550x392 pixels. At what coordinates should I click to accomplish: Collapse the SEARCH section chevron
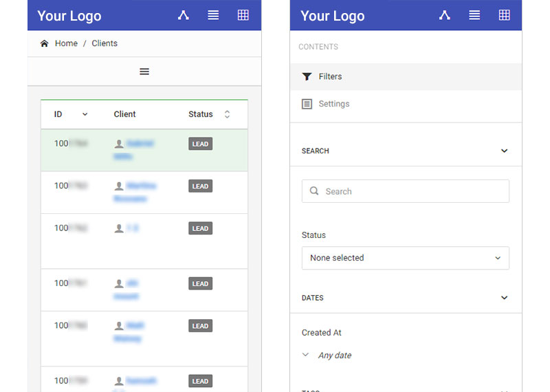pos(504,151)
